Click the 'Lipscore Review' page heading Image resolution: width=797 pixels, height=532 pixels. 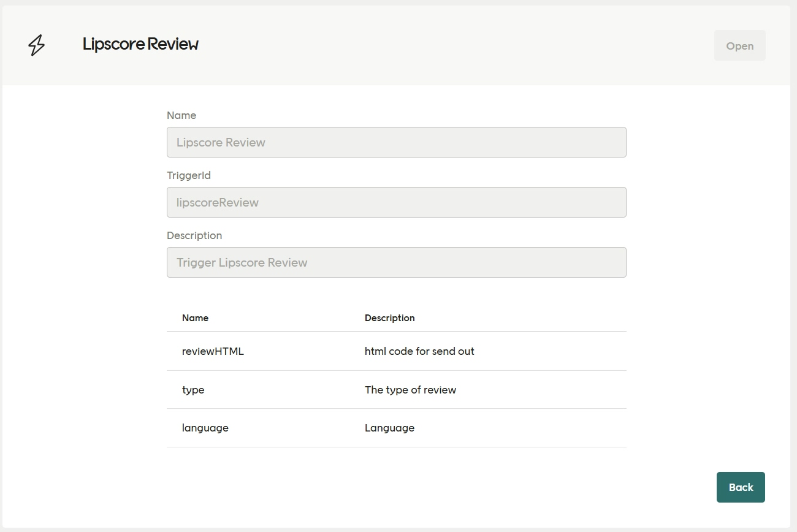pos(140,44)
